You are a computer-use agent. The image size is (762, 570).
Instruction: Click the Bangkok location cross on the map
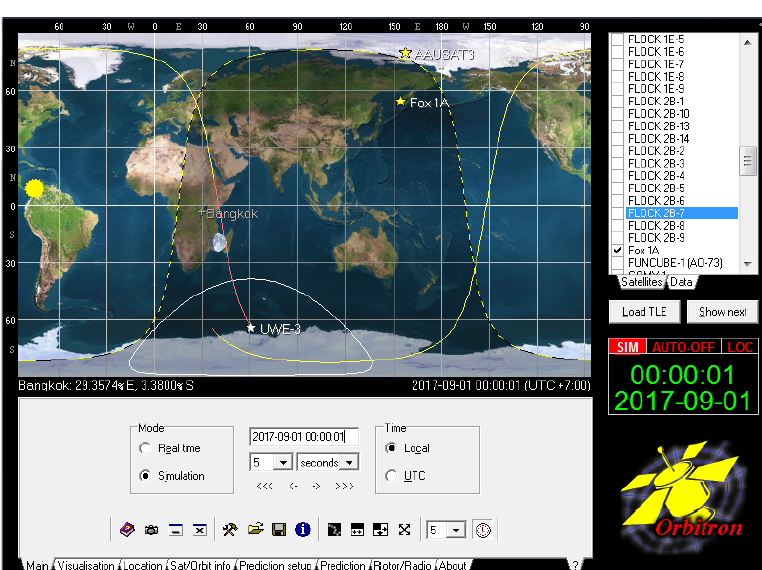coord(202,212)
